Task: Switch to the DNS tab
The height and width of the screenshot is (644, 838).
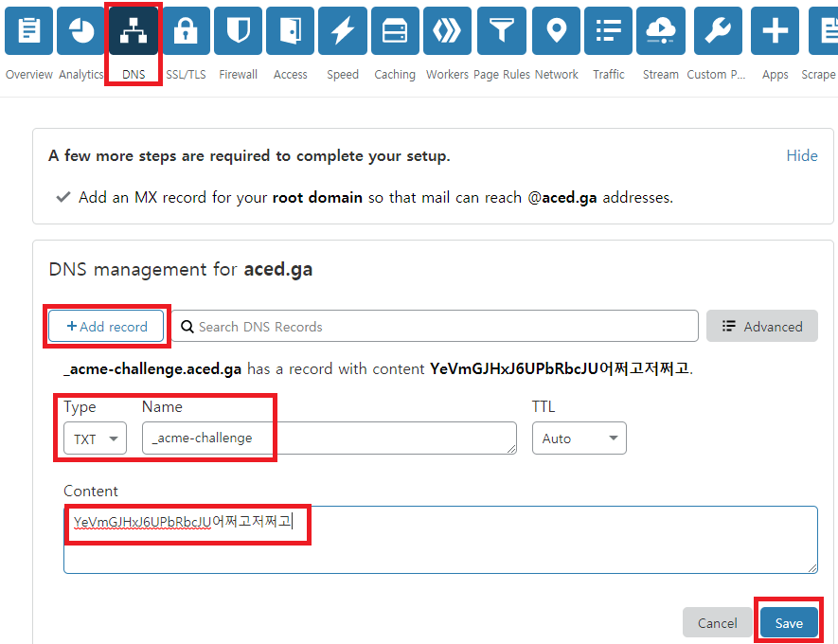Action: 133,31
